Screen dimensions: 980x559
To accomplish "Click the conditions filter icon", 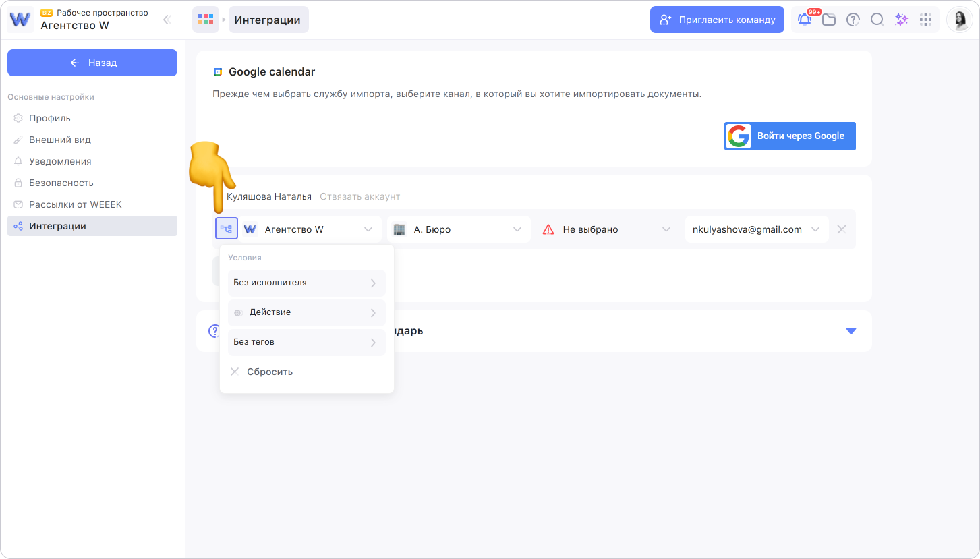I will click(227, 229).
